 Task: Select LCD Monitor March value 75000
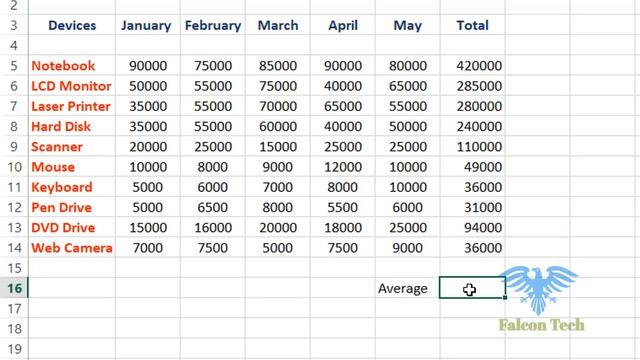click(x=278, y=86)
